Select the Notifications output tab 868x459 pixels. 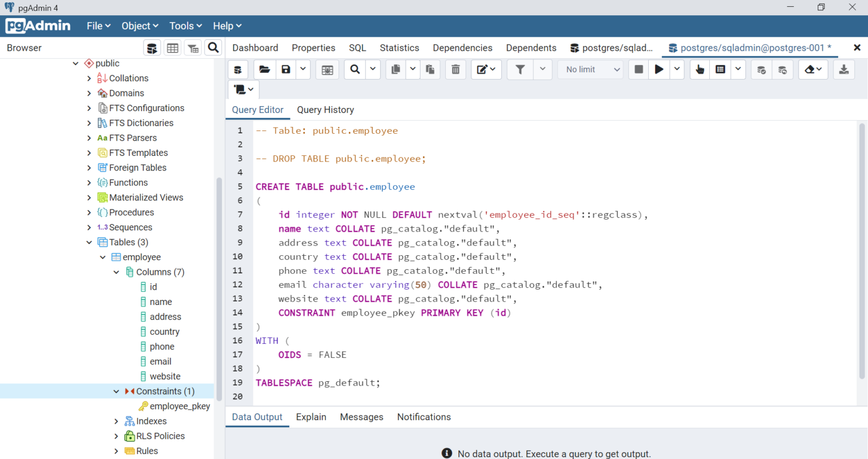pyautogui.click(x=424, y=417)
